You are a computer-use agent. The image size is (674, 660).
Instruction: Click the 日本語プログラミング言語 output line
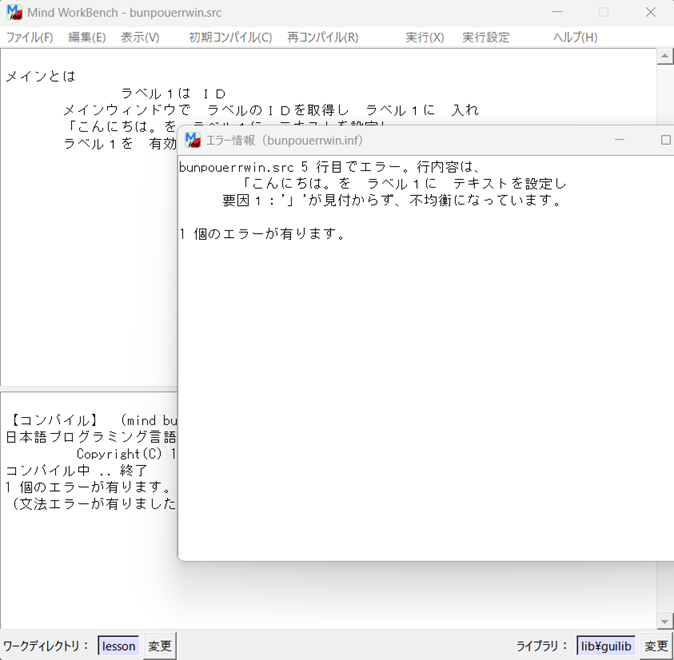click(91, 437)
